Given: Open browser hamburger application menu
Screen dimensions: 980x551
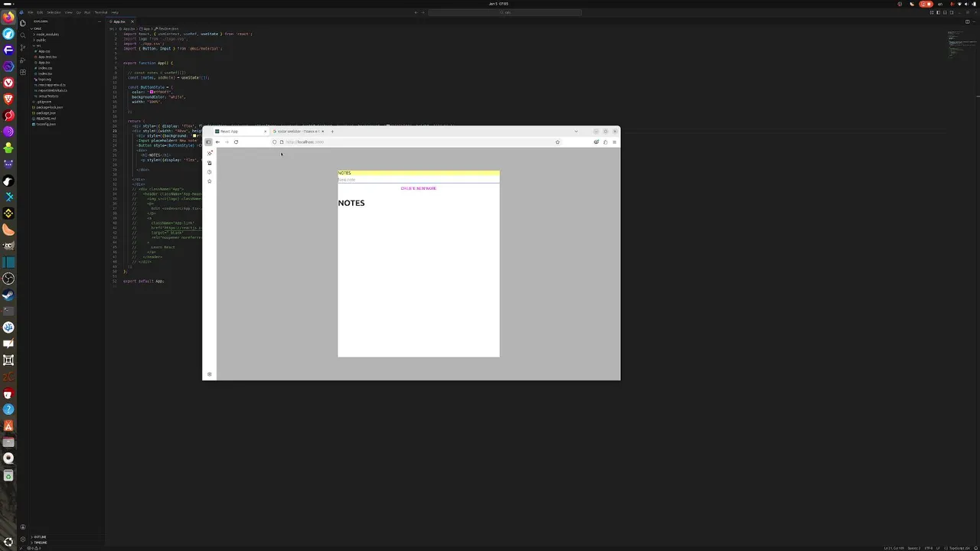Looking at the screenshot, I should [615, 142].
